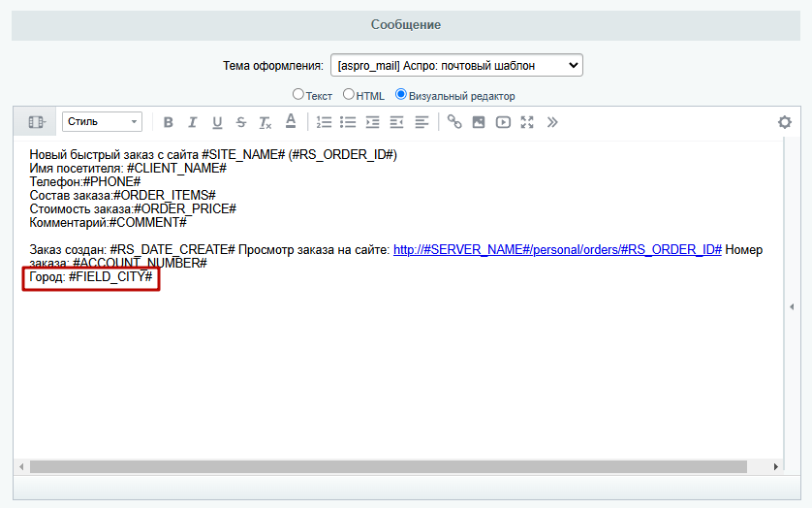Open the Стиль style dropdown
This screenshot has height=508, width=812.
[x=102, y=122]
